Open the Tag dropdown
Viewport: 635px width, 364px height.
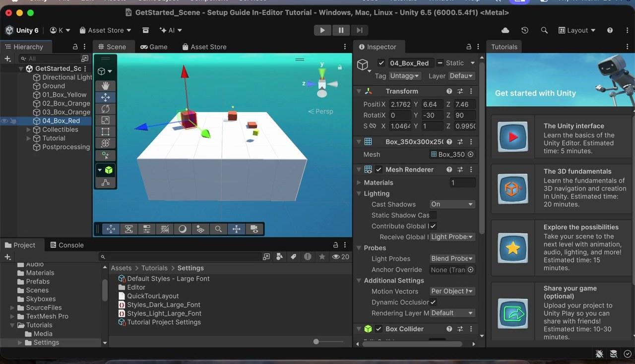point(405,76)
